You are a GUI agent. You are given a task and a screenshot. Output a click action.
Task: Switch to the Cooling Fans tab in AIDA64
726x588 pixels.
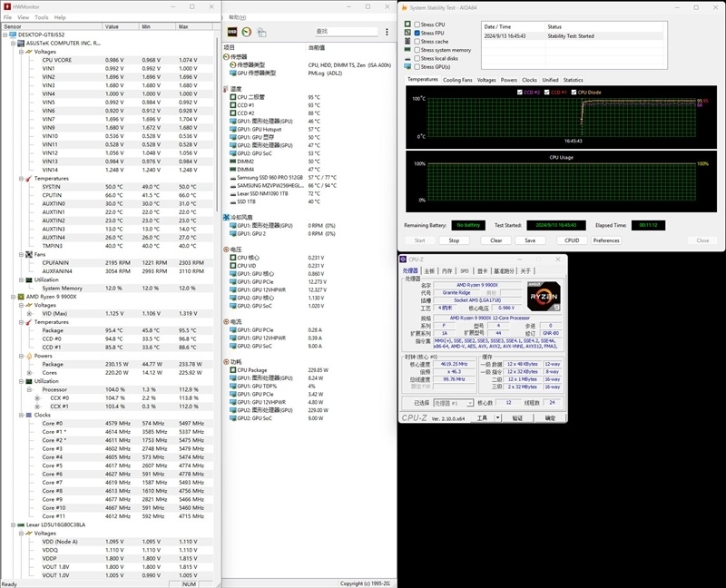pyautogui.click(x=457, y=80)
